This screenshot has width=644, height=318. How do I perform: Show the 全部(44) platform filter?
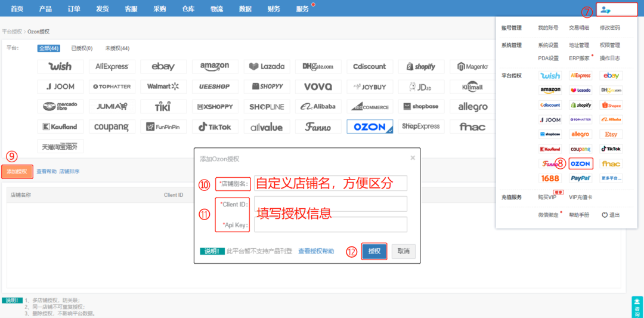pyautogui.click(x=49, y=48)
